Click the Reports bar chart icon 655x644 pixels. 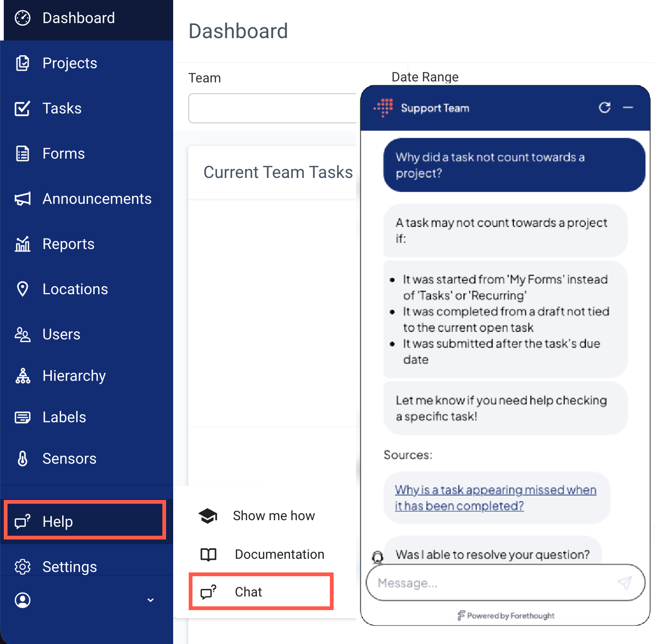pos(23,244)
